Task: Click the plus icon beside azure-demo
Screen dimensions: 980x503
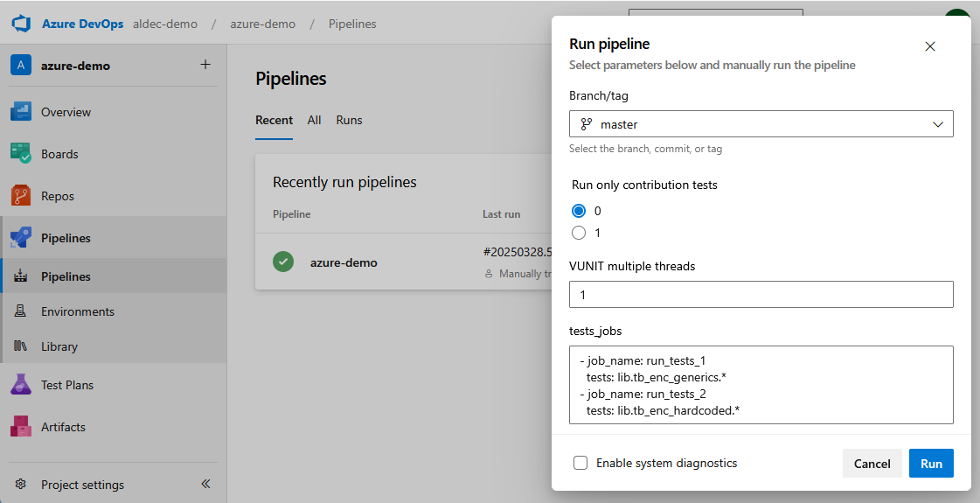Action: (205, 65)
